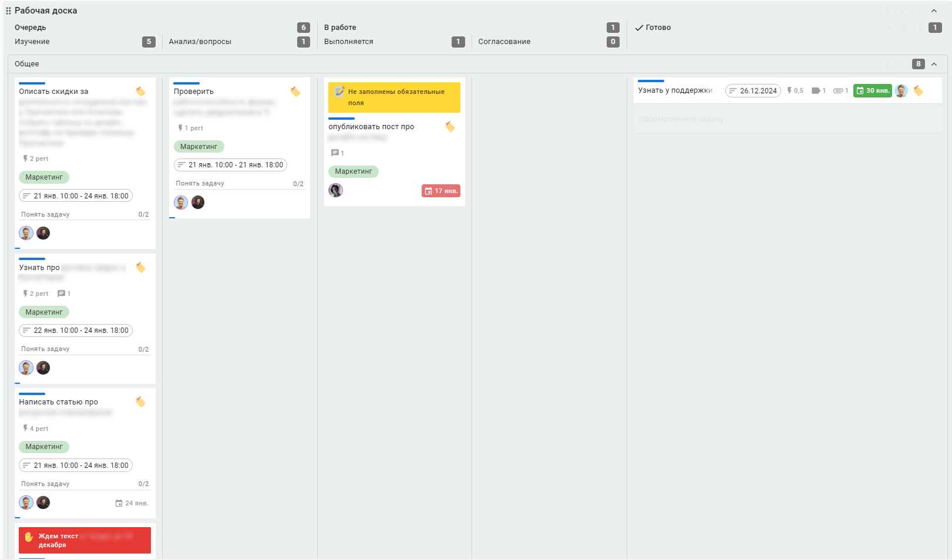Open Понять задачу checklist on Написать статью card
This screenshot has height=560, width=952.
click(x=85, y=484)
